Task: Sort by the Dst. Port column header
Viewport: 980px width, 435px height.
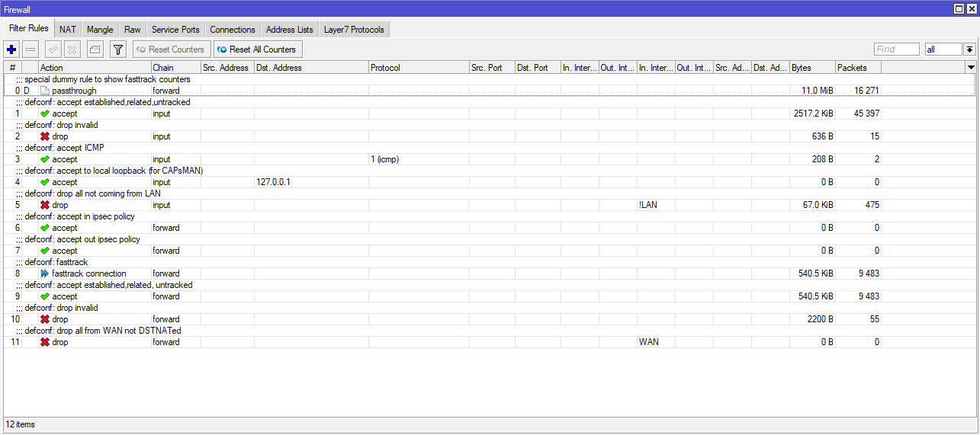Action: (538, 68)
